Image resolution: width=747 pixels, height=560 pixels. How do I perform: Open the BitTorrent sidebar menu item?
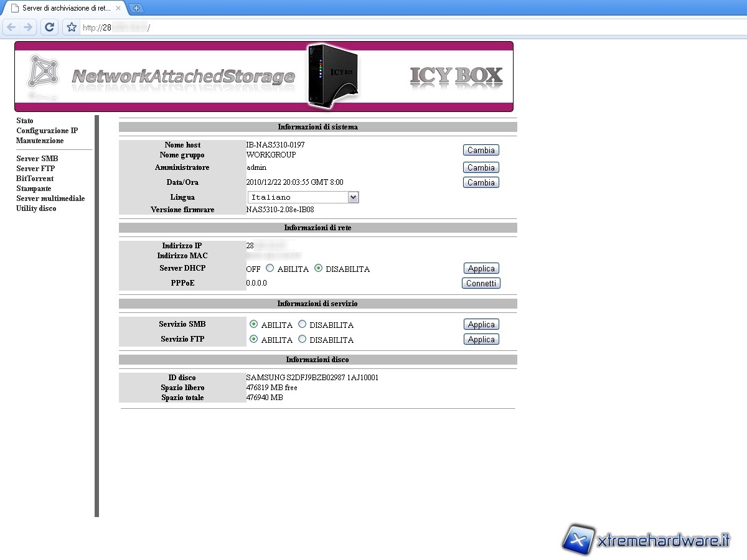tap(35, 179)
